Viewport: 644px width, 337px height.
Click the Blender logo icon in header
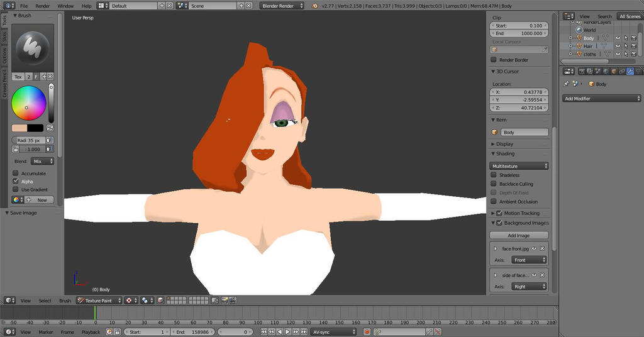314,6
